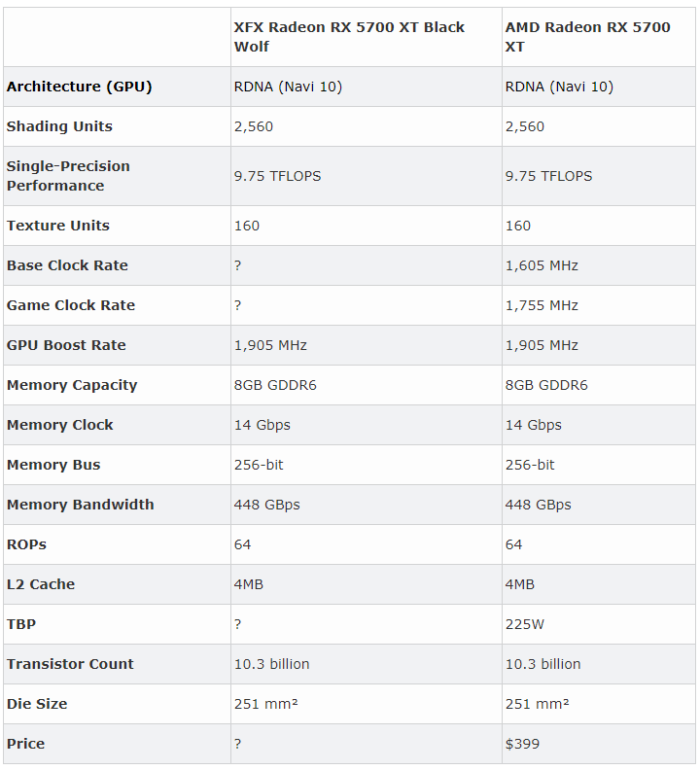The height and width of the screenshot is (770, 700).
Task: Click the Shading Units row label
Action: coord(59,126)
